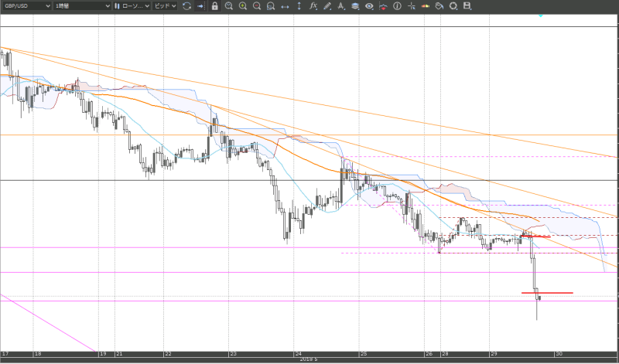The width and height of the screenshot is (619, 364).
Task: Open the GBP/USD currency pair dropdown
Action: pyautogui.click(x=26, y=6)
